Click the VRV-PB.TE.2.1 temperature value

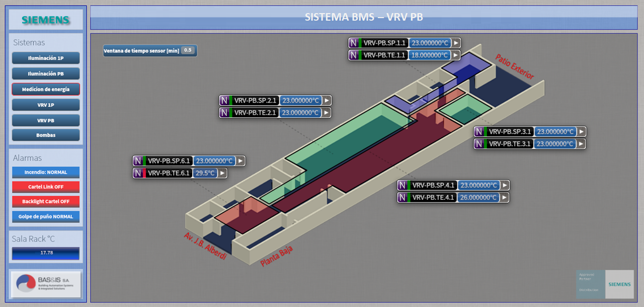pyautogui.click(x=300, y=112)
